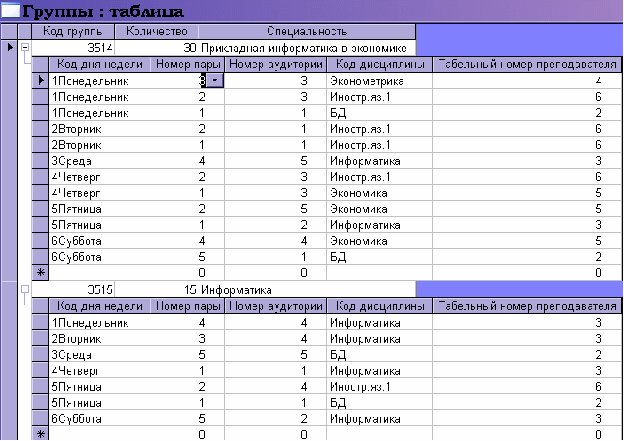
Task: Click Табельный номер преподавателя header in group 3515 subtable
Action: click(527, 306)
